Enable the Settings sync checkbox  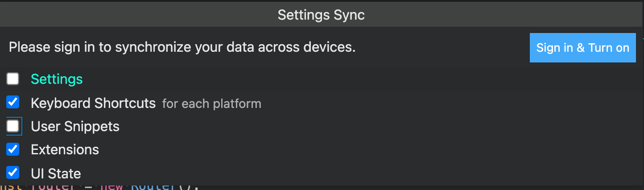[x=13, y=79]
